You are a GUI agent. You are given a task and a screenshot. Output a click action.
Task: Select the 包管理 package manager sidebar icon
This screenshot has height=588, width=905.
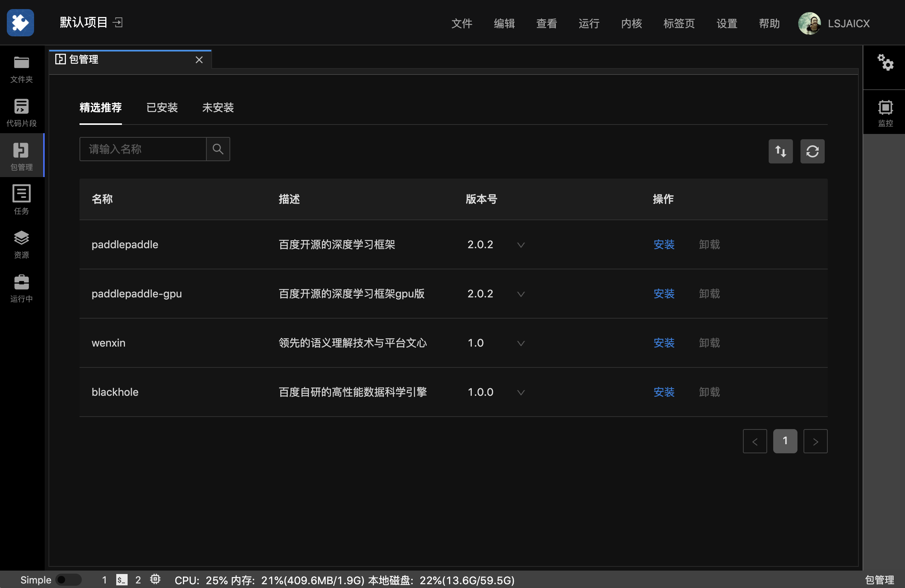(22, 156)
